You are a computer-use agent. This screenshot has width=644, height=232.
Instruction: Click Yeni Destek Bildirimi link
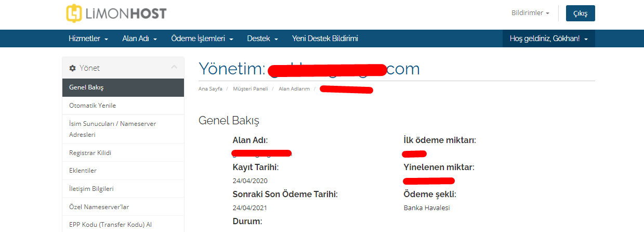pyautogui.click(x=325, y=38)
